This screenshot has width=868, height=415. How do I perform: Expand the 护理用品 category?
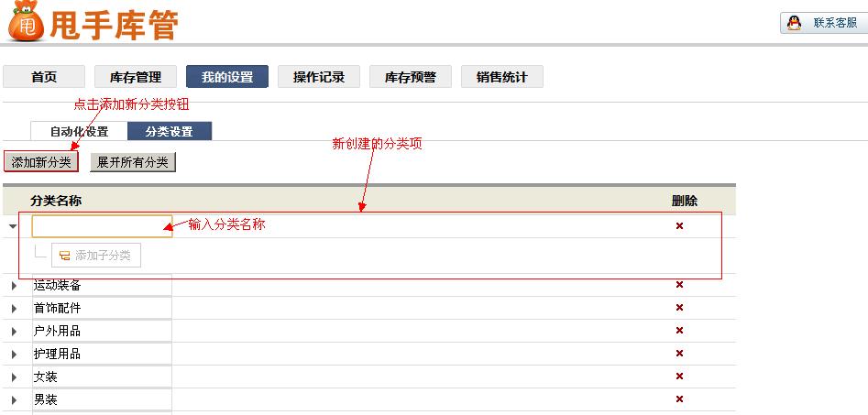click(x=15, y=355)
